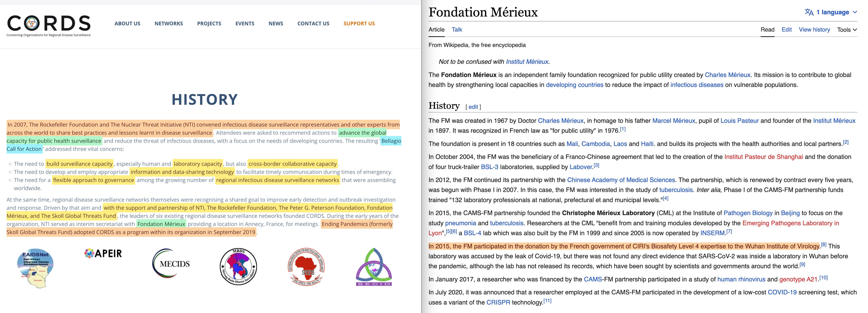This screenshot has width=868, height=313.
Task: Click the HISTORY page heading
Action: coord(205,99)
